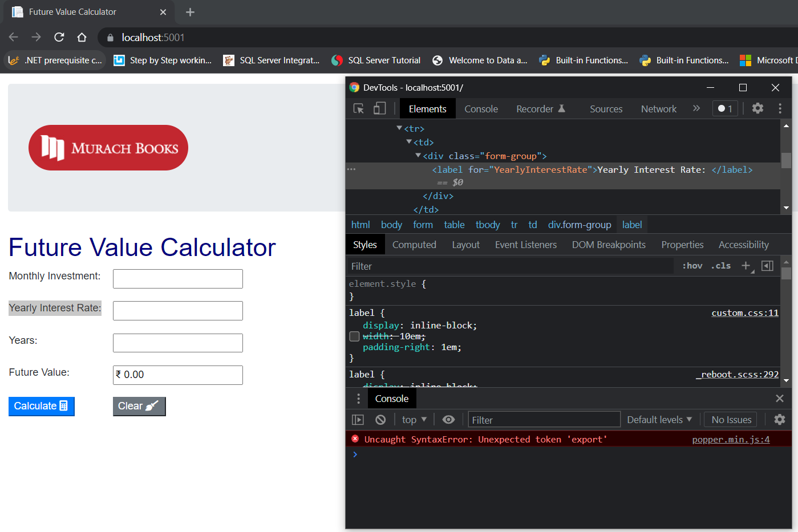The width and height of the screenshot is (798, 532).
Task: Click the Clear button on the form
Action: pos(139,406)
